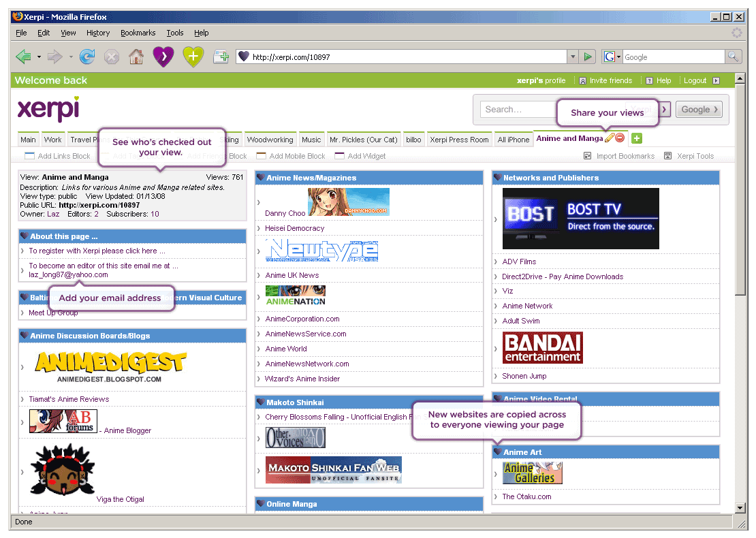Open the Back history dropdown arrow
This screenshot has width=756, height=538.
click(x=39, y=57)
